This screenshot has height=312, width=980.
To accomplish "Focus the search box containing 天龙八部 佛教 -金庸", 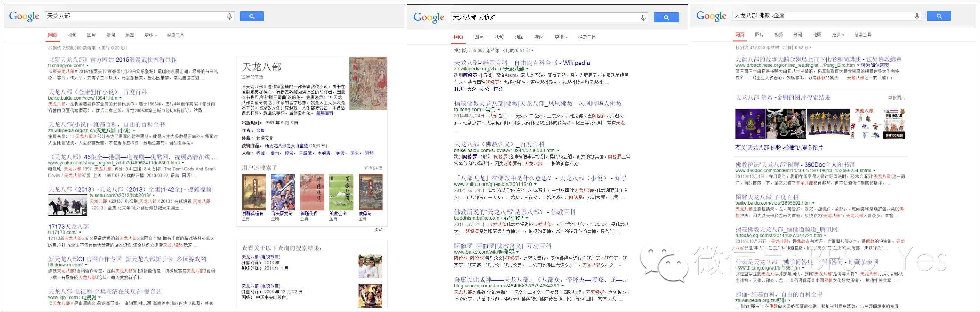I will click(x=827, y=16).
